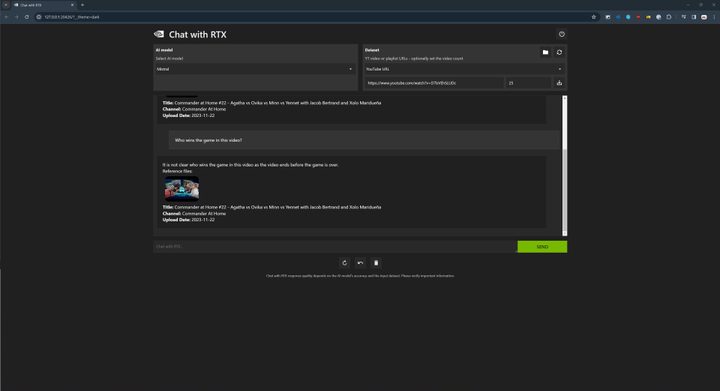720x391 pixels.
Task: Click the answer text "It is not clear who wins"
Action: 250,165
